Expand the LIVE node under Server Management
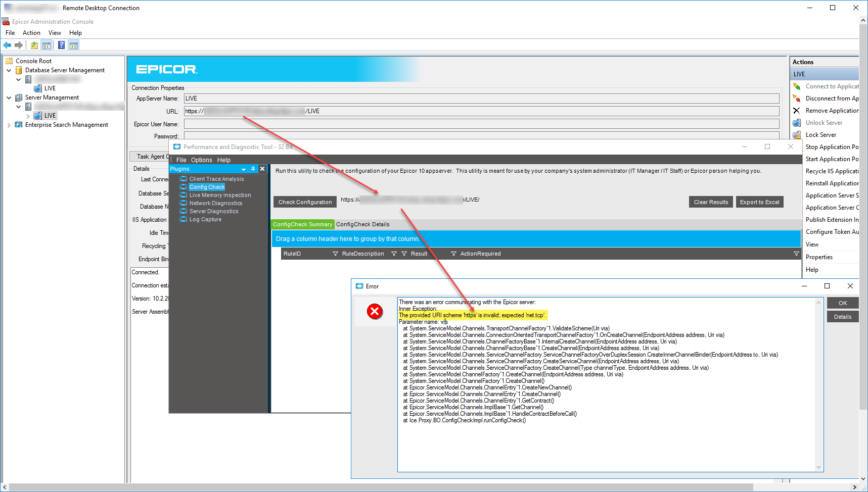The width and height of the screenshot is (868, 492). tap(28, 116)
